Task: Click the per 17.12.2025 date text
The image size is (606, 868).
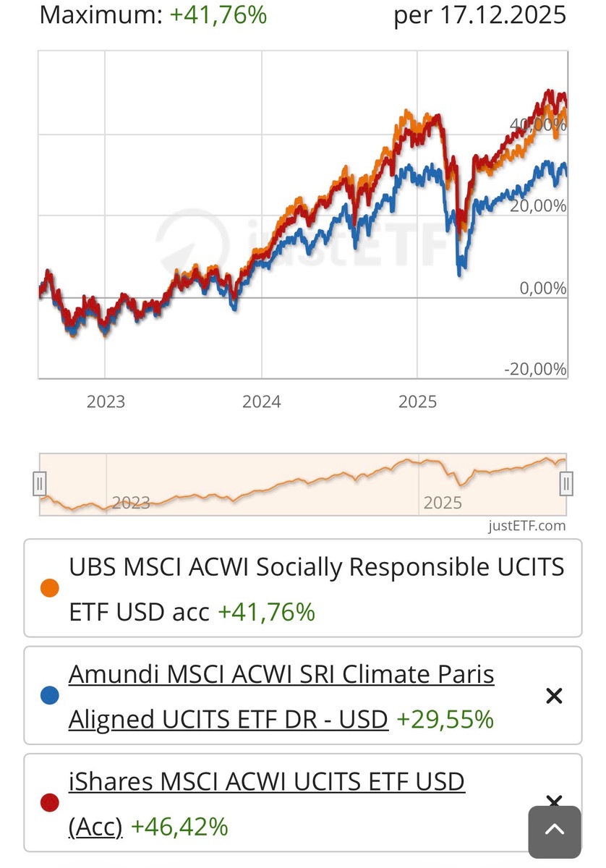Action: click(479, 15)
